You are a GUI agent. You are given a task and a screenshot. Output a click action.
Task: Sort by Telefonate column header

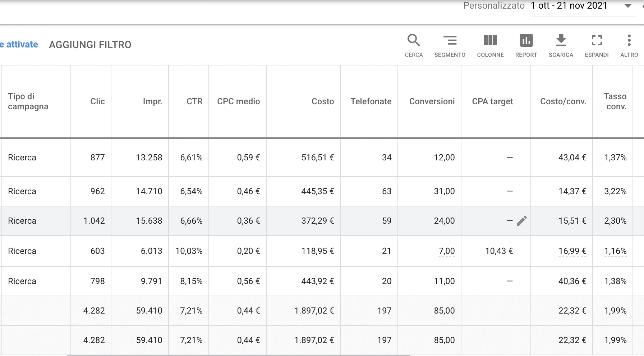pyautogui.click(x=371, y=101)
